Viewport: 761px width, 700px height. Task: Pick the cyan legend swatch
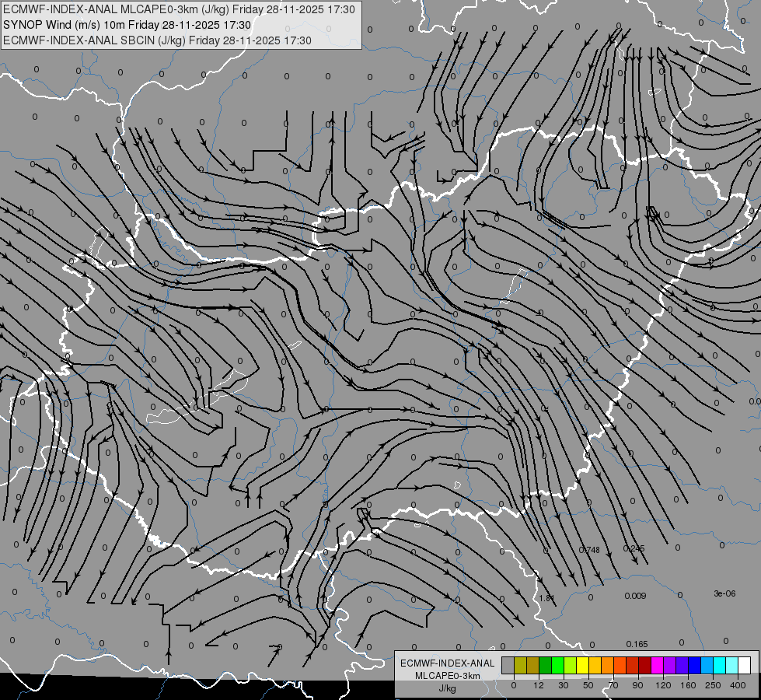point(720,666)
